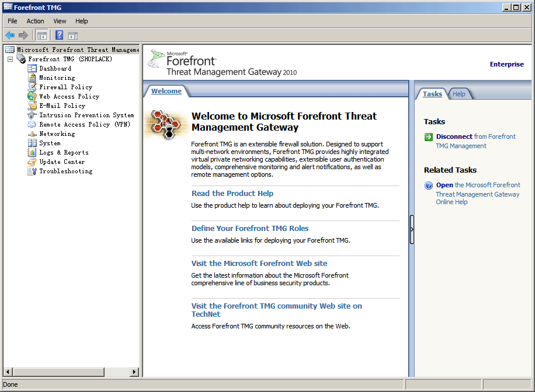Click the Logs & Reports chart icon
The width and height of the screenshot is (535, 392).
click(x=32, y=152)
